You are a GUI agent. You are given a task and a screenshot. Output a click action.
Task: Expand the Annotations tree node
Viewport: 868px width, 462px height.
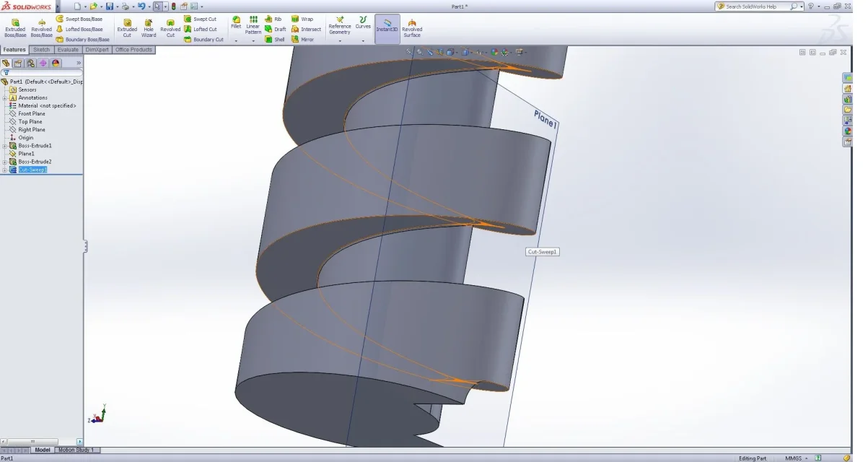pyautogui.click(x=5, y=98)
